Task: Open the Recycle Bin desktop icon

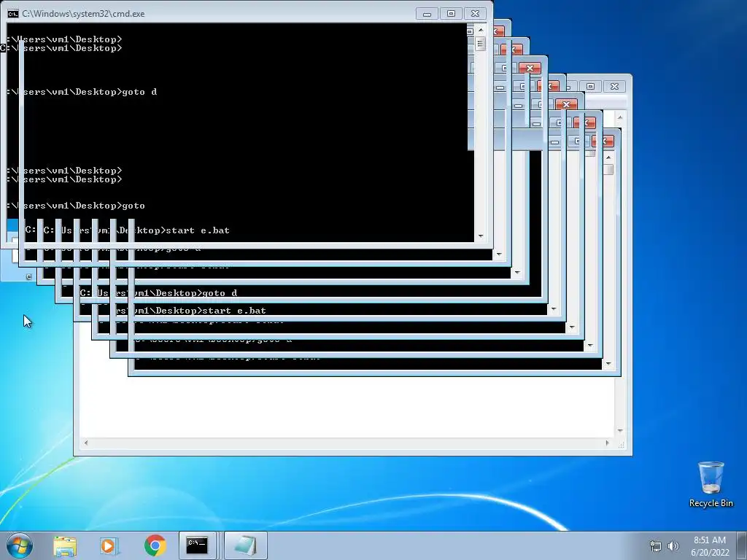Action: 711,484
